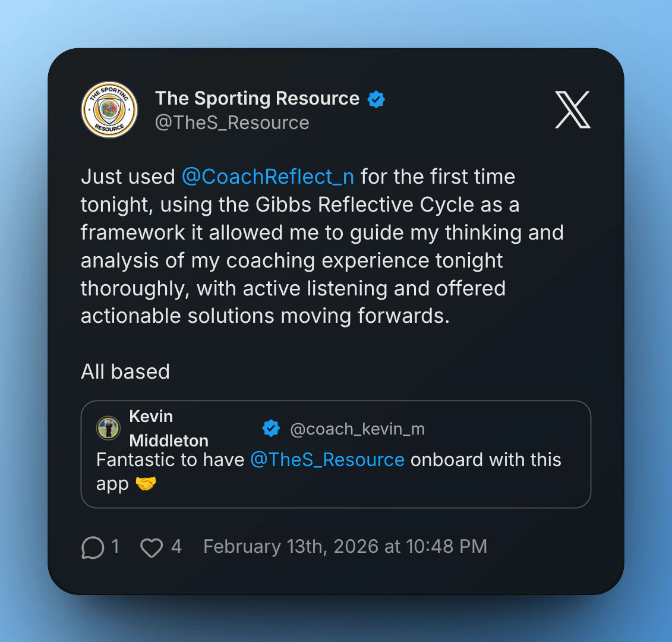Click the "All based" text line
The image size is (672, 642).
tap(125, 372)
